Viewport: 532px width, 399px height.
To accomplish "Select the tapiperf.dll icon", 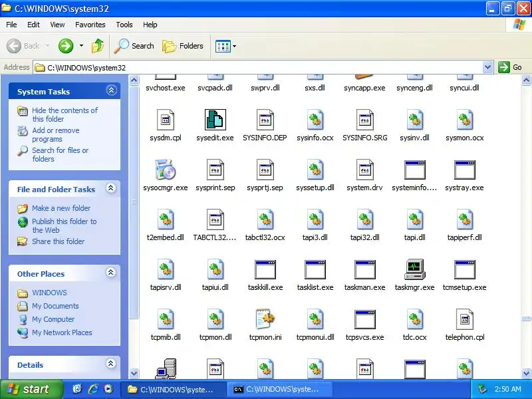I will (464, 219).
